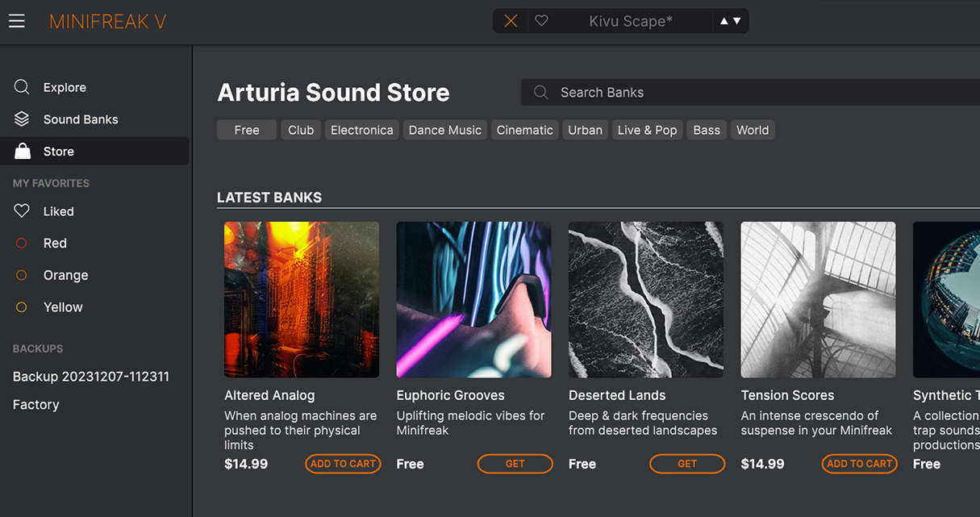Viewport: 980px width, 517px height.
Task: Filter banks by the Free tag
Action: [247, 130]
